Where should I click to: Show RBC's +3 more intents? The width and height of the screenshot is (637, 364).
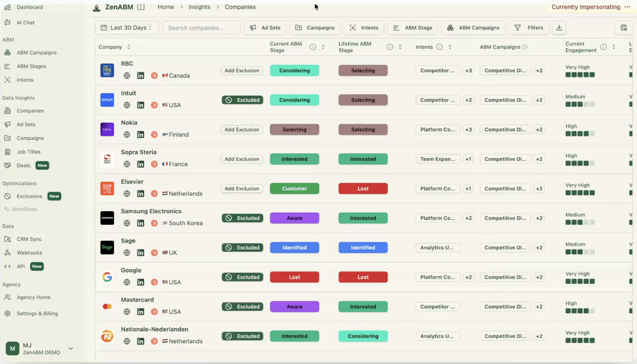469,70
